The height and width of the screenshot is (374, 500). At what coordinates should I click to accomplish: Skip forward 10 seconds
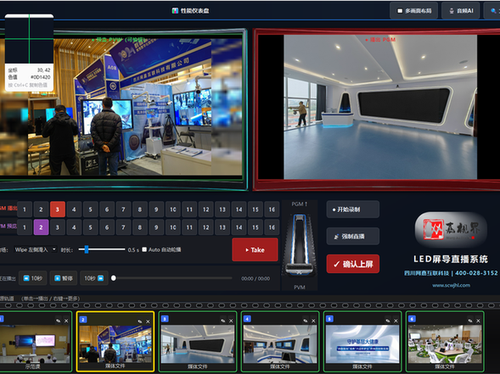pyautogui.click(x=94, y=278)
